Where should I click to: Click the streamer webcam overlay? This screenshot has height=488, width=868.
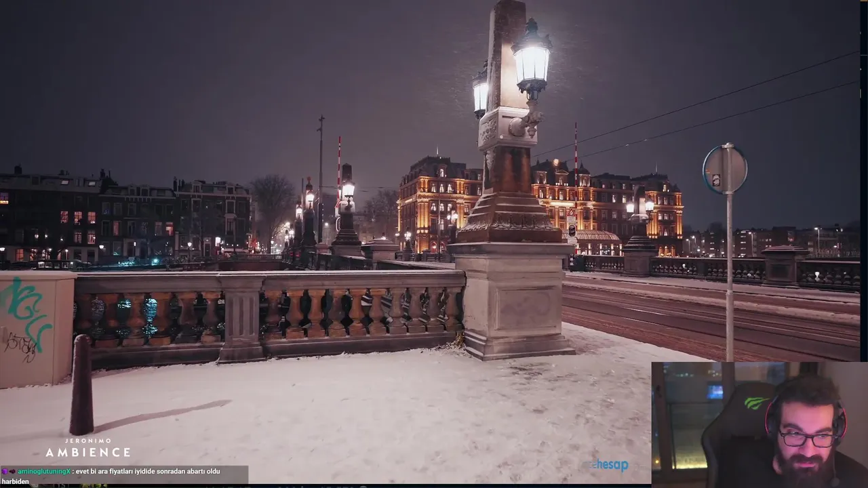[x=759, y=425]
